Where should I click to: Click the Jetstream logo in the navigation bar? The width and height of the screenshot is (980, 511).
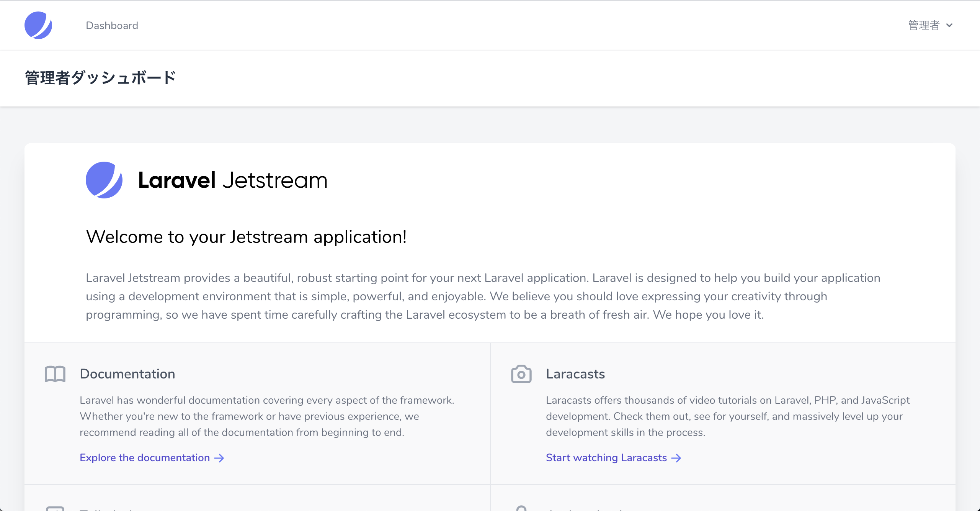coord(38,25)
